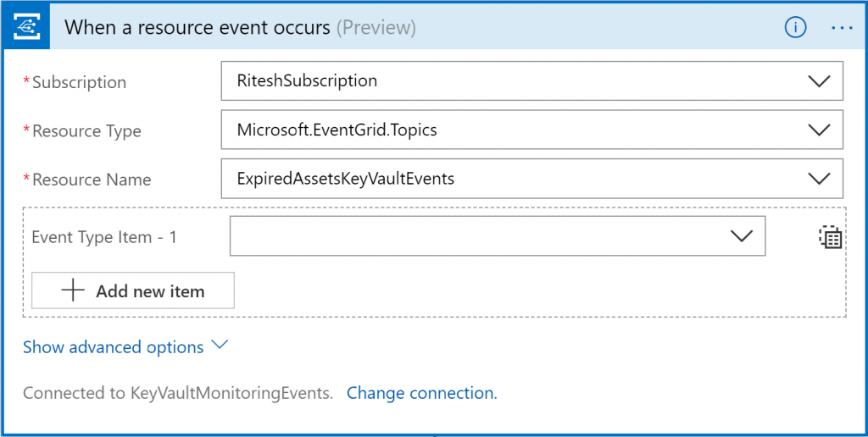Select the Microsoft.EventGrid.Topics value text

(x=337, y=130)
